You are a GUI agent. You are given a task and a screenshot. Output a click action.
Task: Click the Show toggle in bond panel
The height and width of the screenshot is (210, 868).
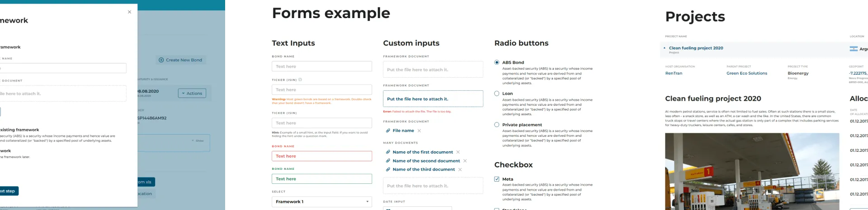[x=198, y=141]
